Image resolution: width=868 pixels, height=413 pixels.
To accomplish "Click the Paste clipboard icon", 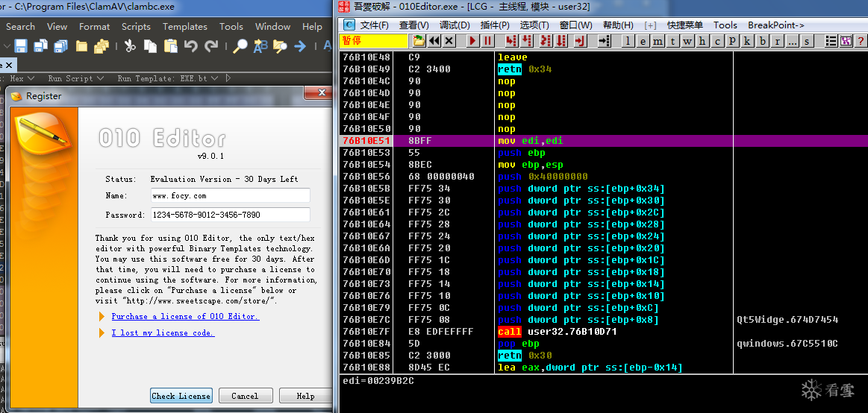I will coord(170,46).
